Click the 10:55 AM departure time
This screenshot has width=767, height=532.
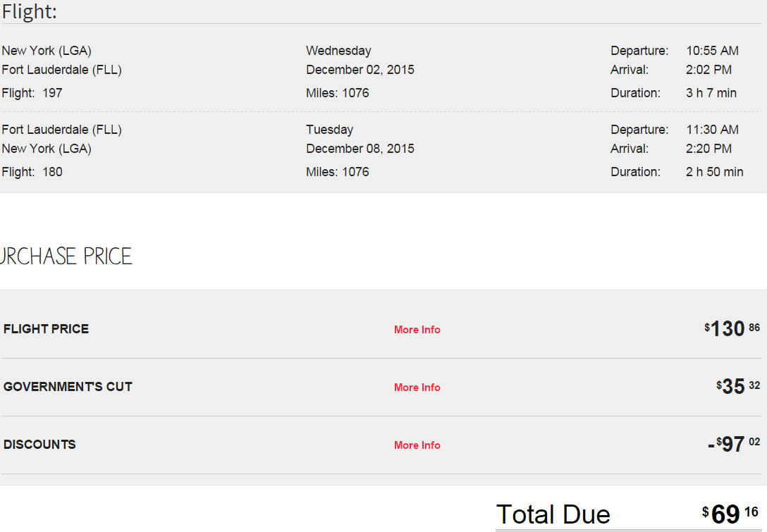pos(712,51)
